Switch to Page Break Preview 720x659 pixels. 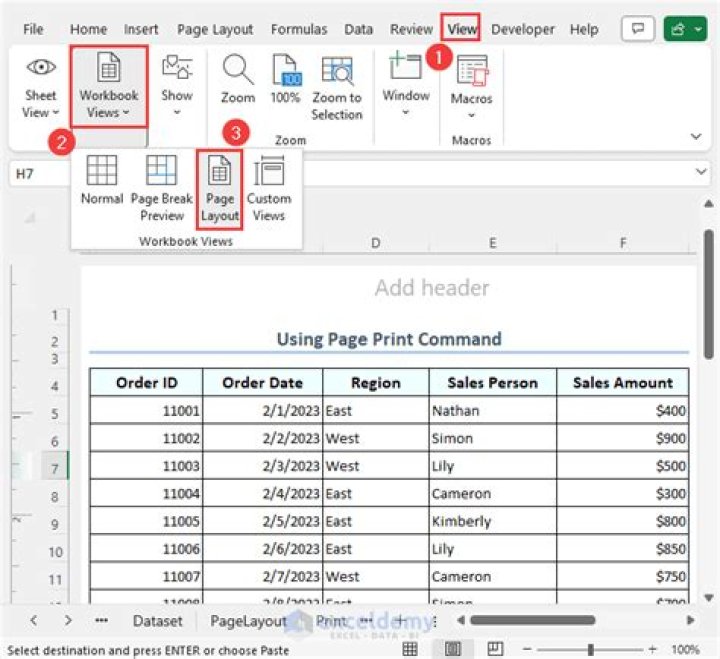point(162,188)
